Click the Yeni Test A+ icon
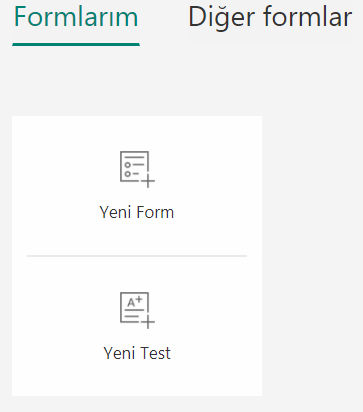 click(137, 310)
